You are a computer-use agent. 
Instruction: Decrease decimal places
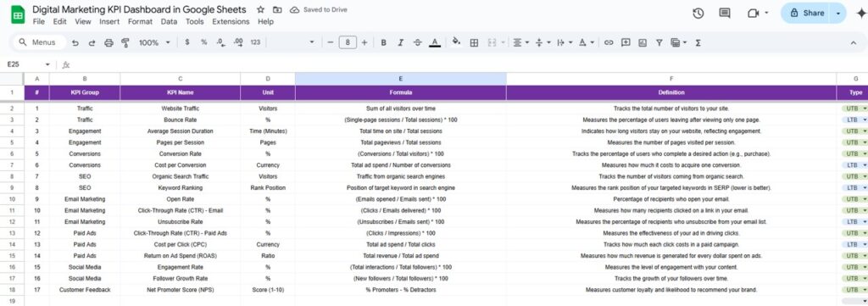[220, 42]
